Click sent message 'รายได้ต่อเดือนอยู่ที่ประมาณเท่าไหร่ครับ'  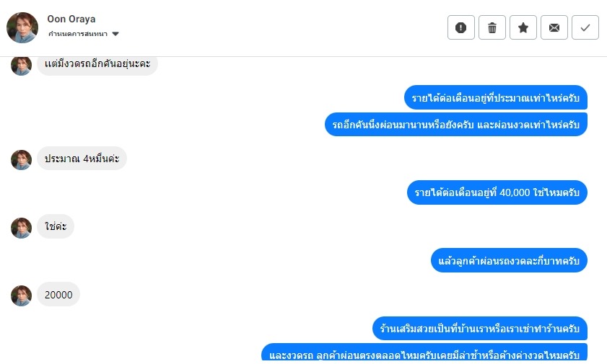coord(496,97)
